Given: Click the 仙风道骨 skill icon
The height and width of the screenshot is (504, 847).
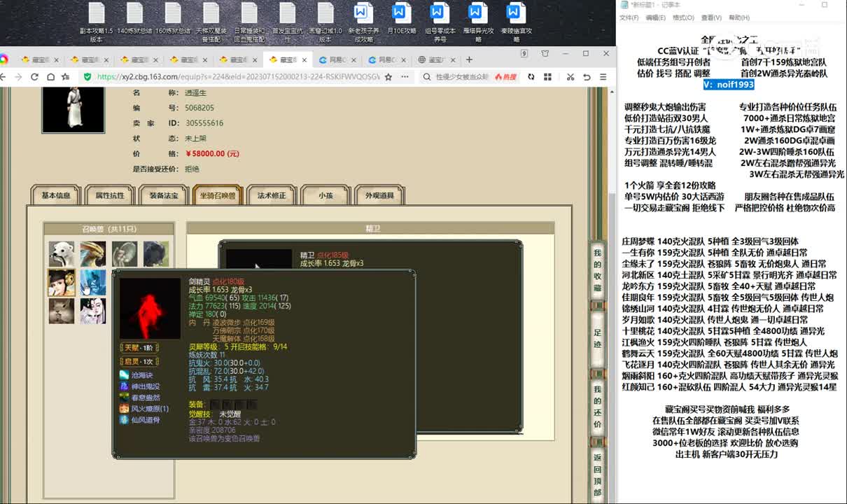Looking at the screenshot, I should (125, 420).
